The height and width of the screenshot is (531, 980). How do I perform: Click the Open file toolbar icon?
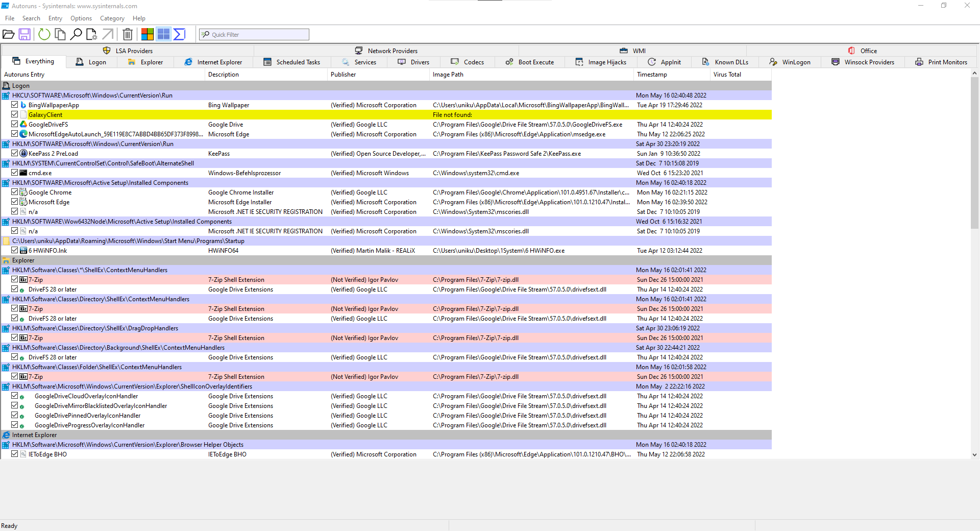point(9,34)
